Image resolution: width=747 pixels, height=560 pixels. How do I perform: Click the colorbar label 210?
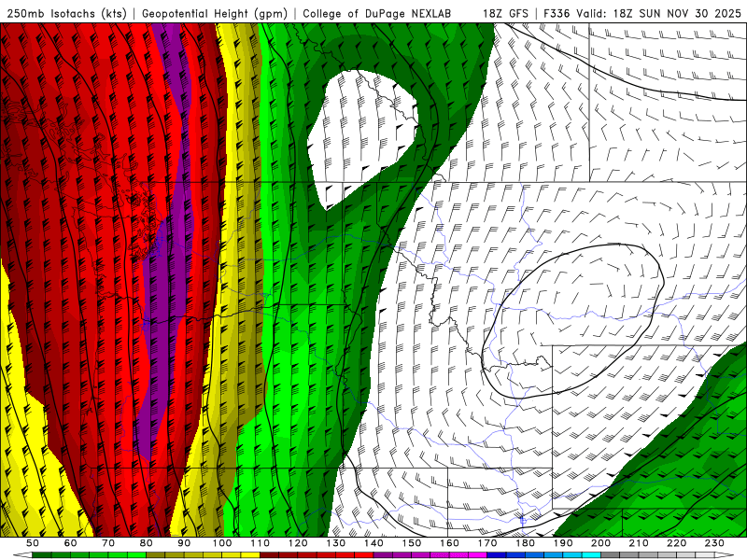pyautogui.click(x=639, y=543)
